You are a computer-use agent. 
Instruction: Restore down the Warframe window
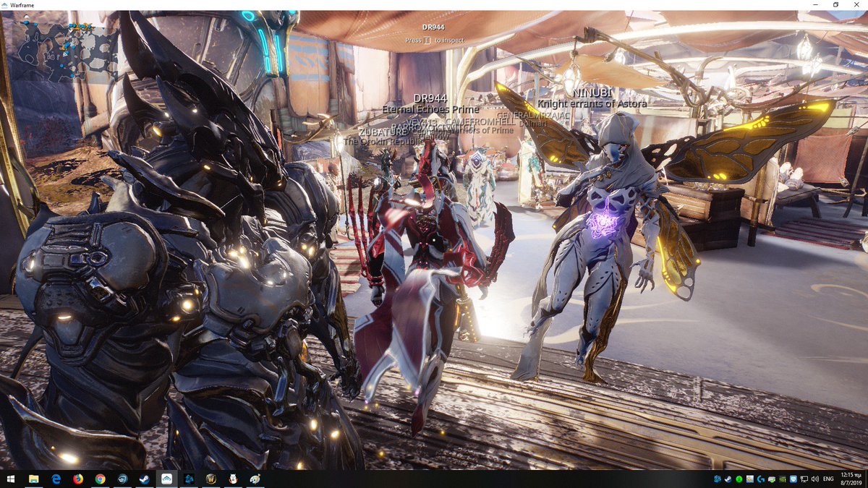(x=835, y=5)
